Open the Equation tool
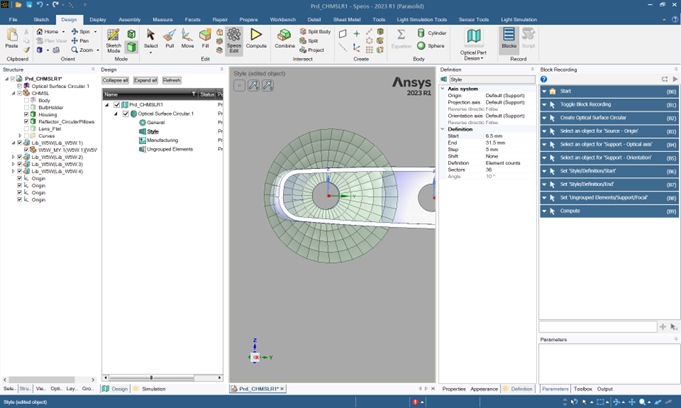 pyautogui.click(x=401, y=38)
